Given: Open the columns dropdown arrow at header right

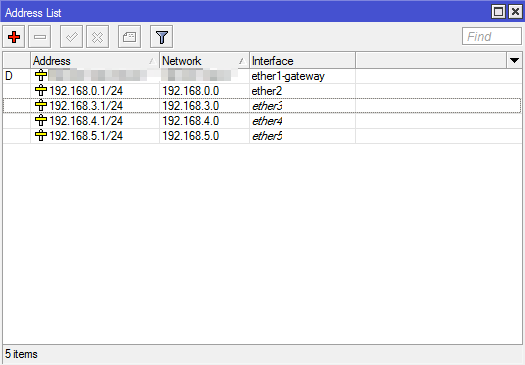Looking at the screenshot, I should coord(514,61).
